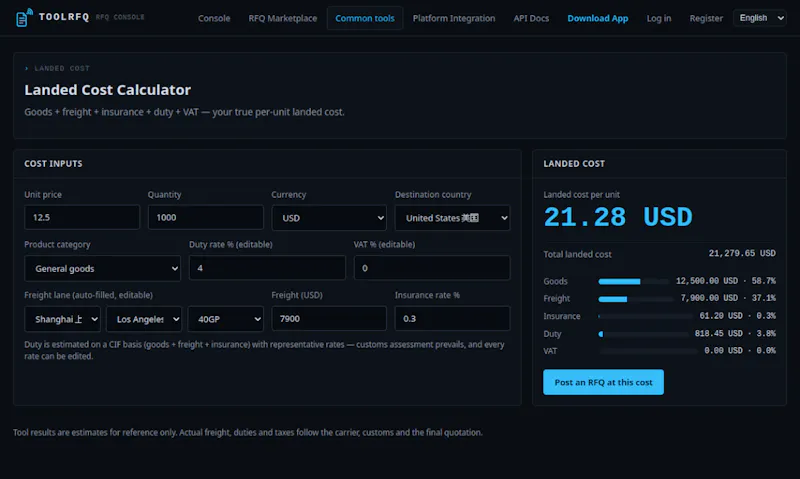The height and width of the screenshot is (479, 800).
Task: Click the LANDED COST breadcrumb
Action: click(62, 68)
